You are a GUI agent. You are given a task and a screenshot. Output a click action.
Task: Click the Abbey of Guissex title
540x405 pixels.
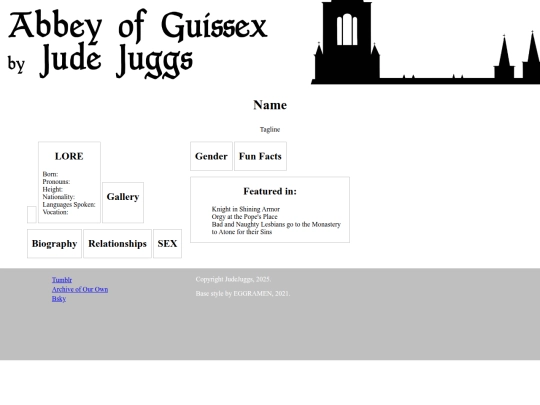coord(138,26)
